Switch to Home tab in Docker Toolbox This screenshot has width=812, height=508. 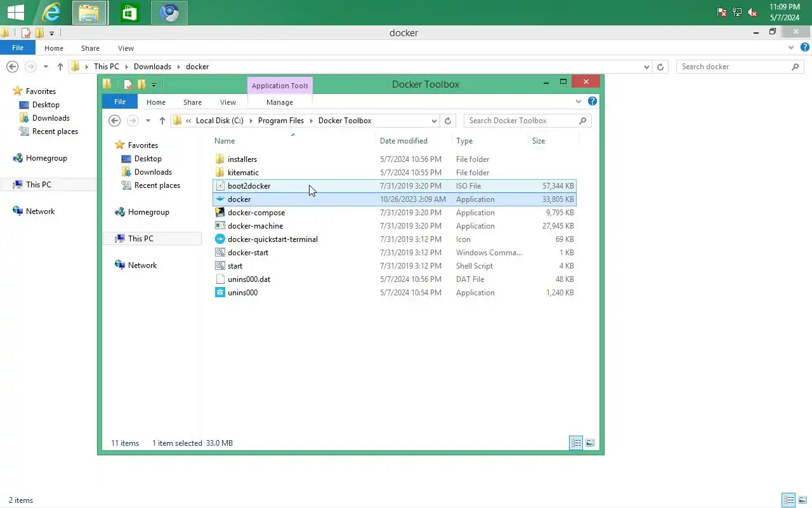pyautogui.click(x=156, y=102)
